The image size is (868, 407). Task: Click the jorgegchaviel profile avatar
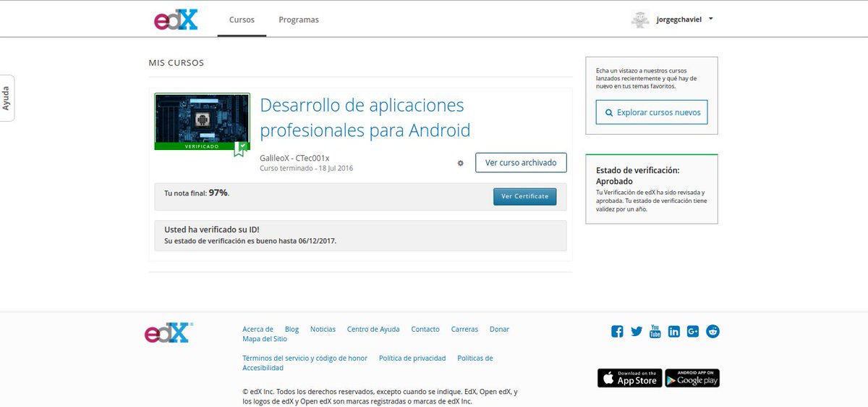(x=640, y=20)
